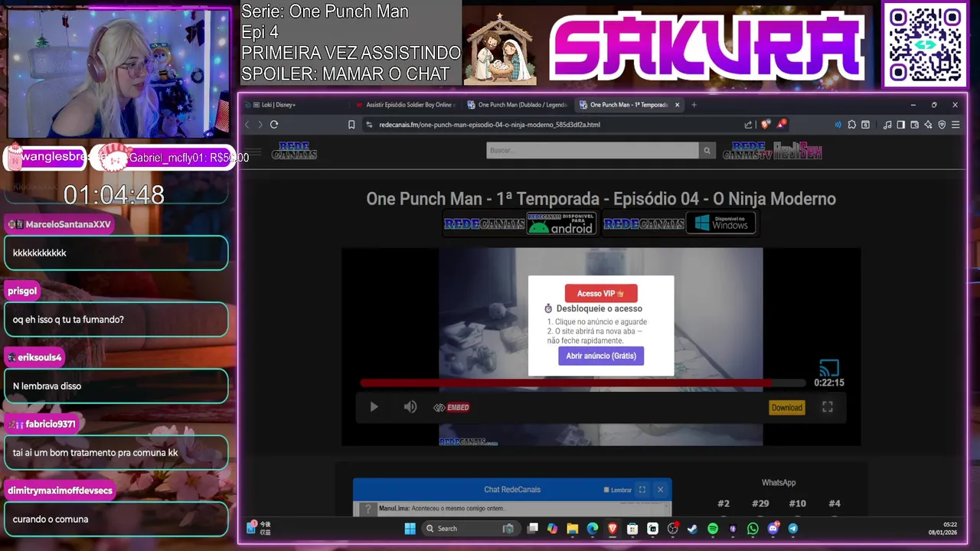
Task: Click the WhatsApp group #2 link
Action: pyautogui.click(x=724, y=504)
